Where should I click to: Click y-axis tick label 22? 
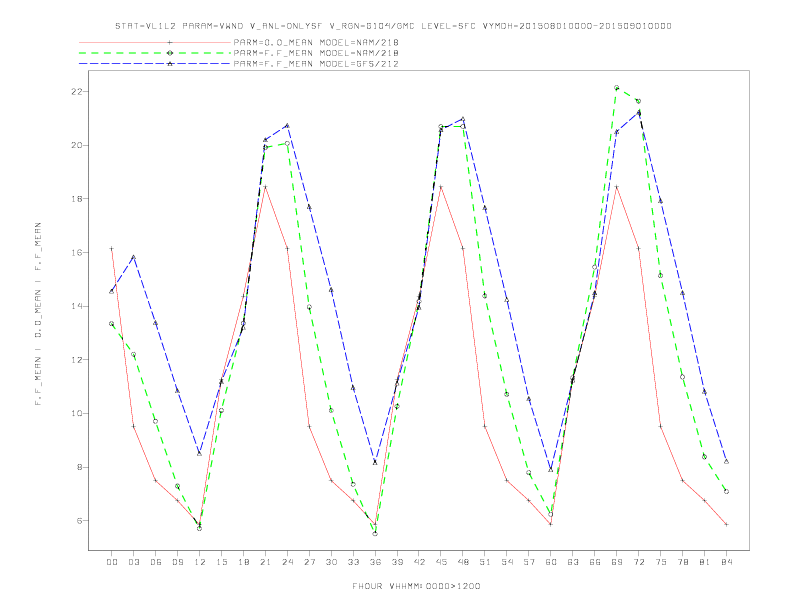77,91
